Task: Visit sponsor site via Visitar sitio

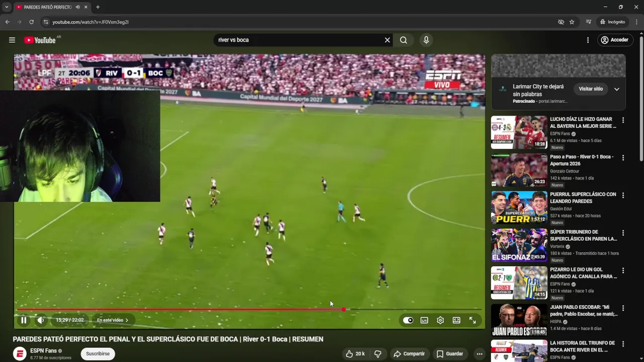Action: tap(591, 89)
